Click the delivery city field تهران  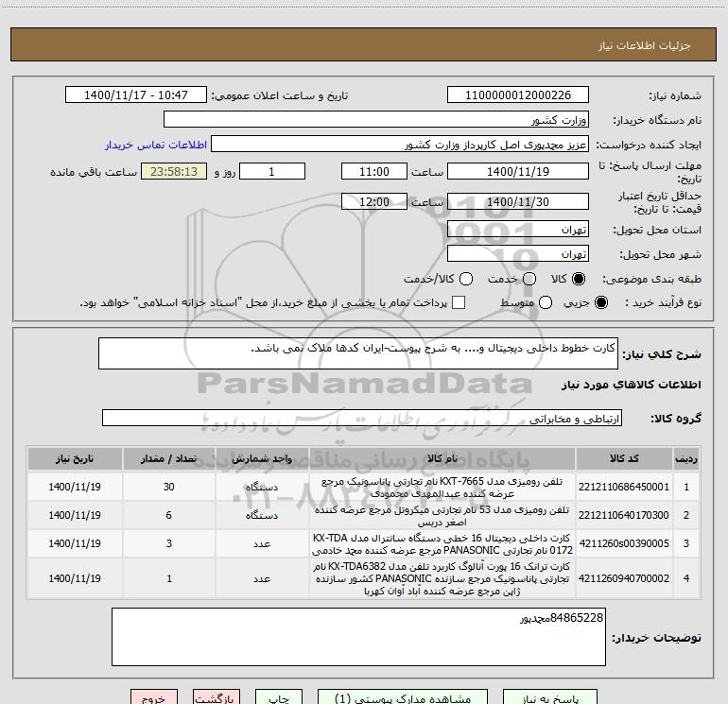coord(518,253)
